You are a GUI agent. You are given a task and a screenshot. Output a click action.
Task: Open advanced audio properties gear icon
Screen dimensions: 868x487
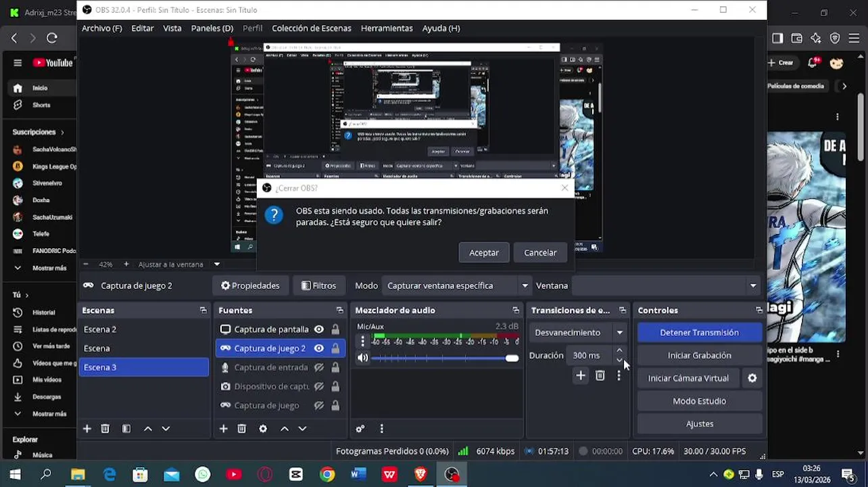pos(360,429)
